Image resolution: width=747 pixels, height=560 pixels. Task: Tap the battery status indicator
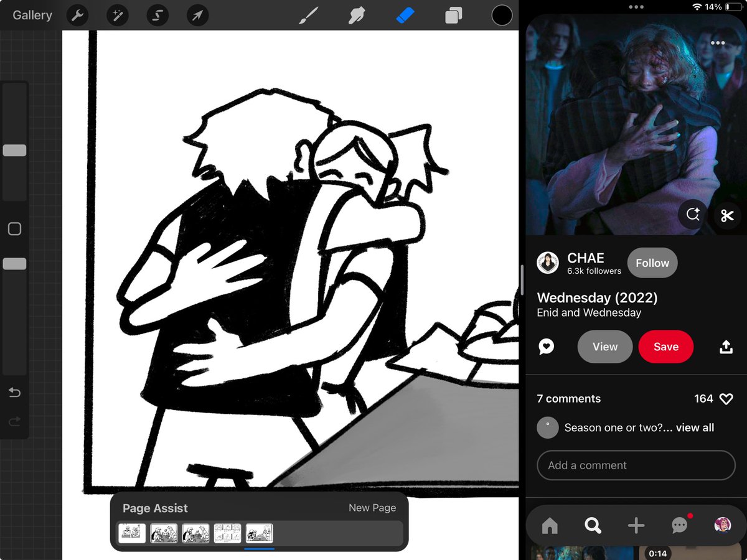pyautogui.click(x=733, y=7)
